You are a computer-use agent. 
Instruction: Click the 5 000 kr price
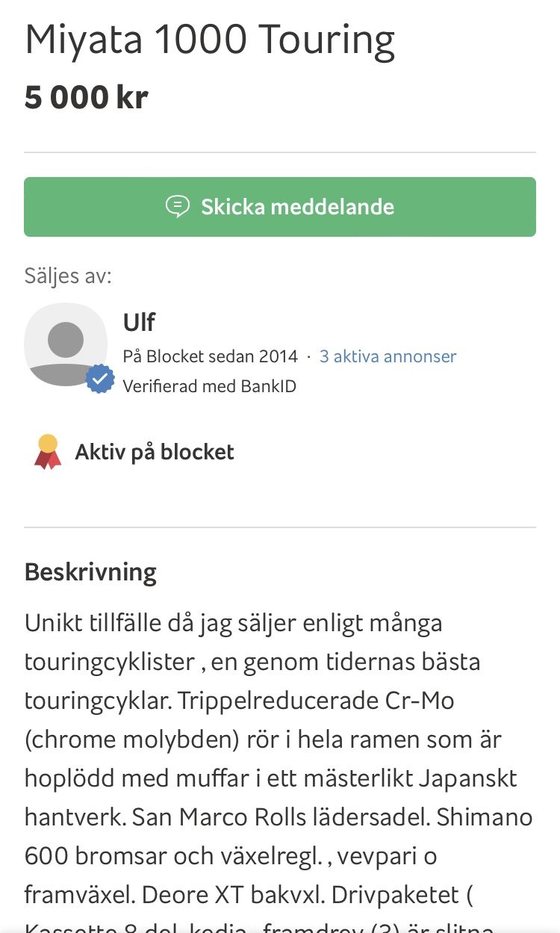(x=87, y=98)
